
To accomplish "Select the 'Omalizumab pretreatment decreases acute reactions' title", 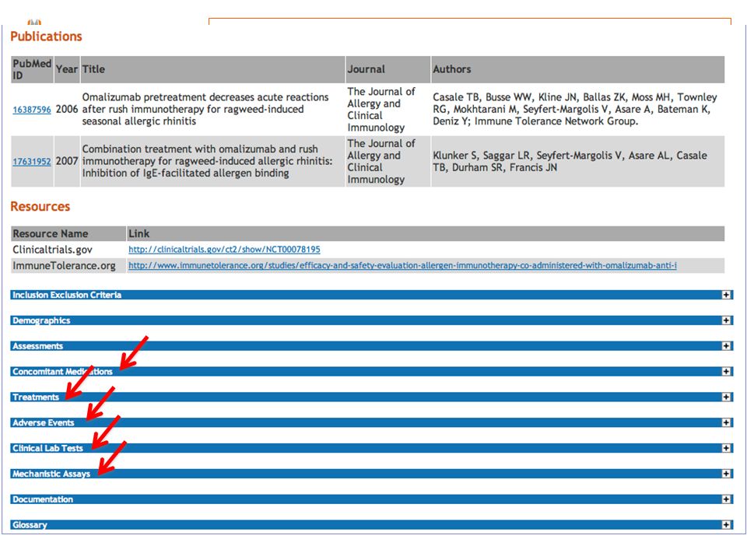I will (205, 109).
